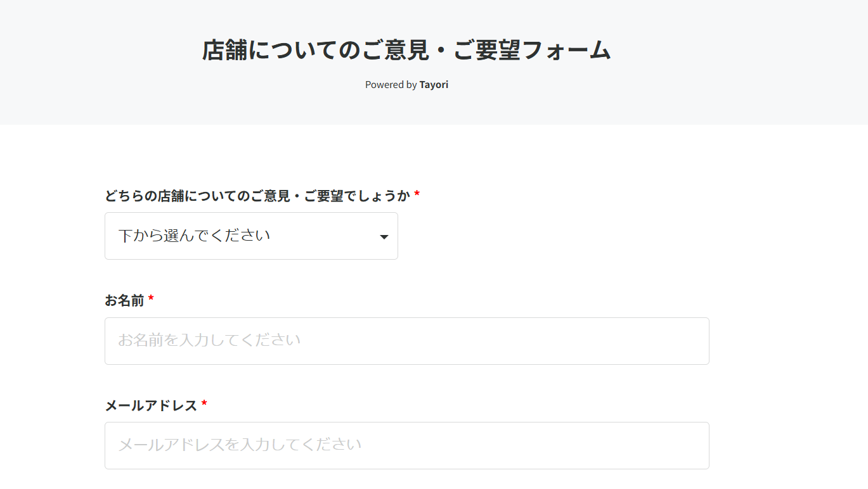Click the empty right end of email field

click(x=666, y=445)
